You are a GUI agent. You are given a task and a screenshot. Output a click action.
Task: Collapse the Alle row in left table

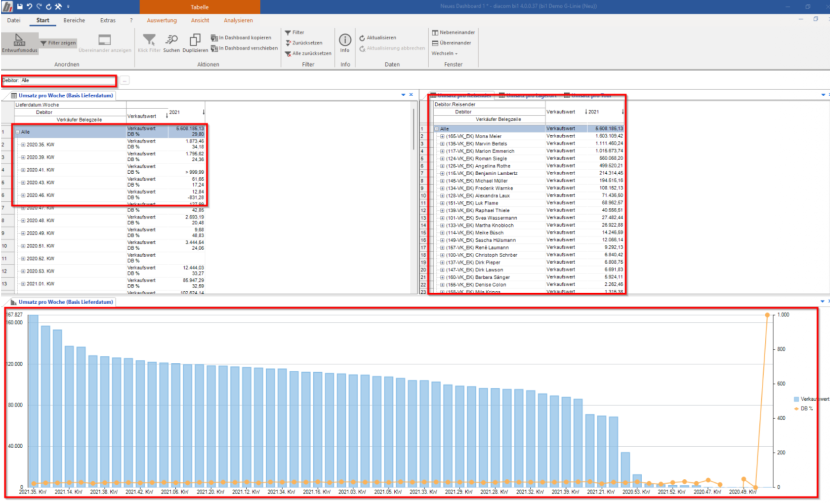17,132
